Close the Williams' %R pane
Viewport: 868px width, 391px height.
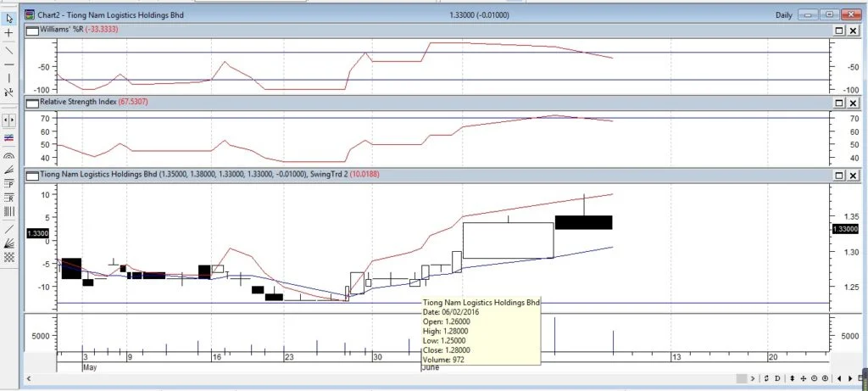pyautogui.click(x=853, y=31)
